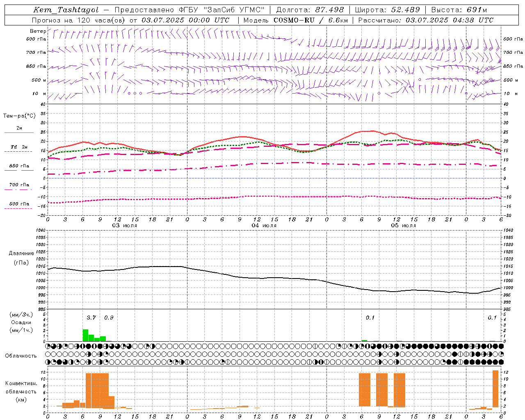Click the 500 м wind level label on left
The image size is (525, 420).
click(x=39, y=80)
